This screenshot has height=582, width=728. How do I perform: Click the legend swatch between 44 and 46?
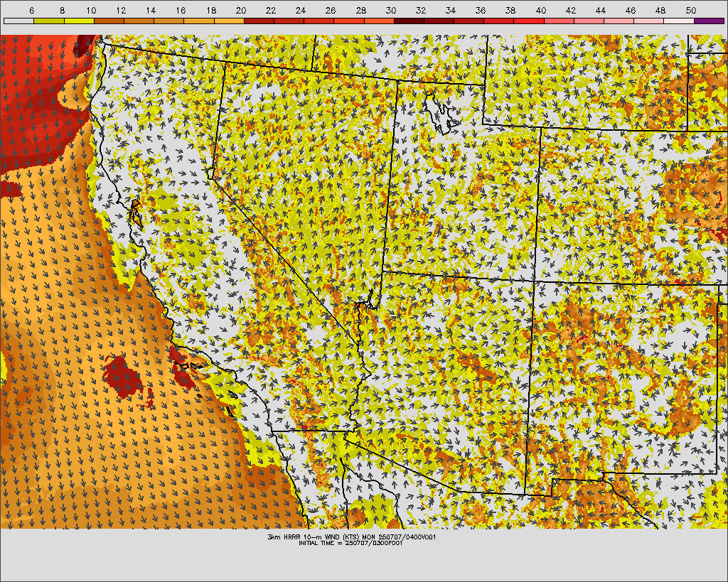(x=619, y=21)
